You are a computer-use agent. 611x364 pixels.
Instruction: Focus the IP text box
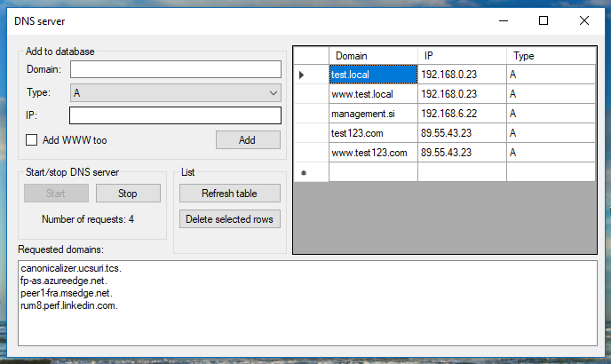(x=175, y=115)
